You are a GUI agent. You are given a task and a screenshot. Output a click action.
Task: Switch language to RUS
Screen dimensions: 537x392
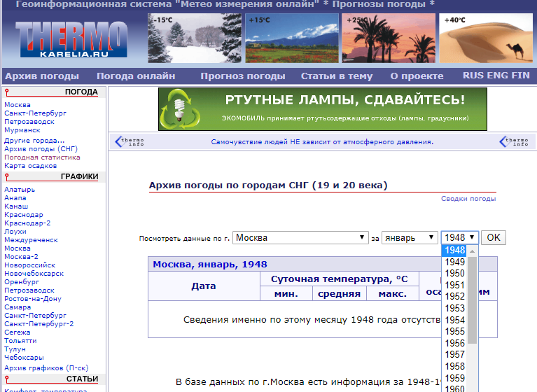pyautogui.click(x=473, y=76)
